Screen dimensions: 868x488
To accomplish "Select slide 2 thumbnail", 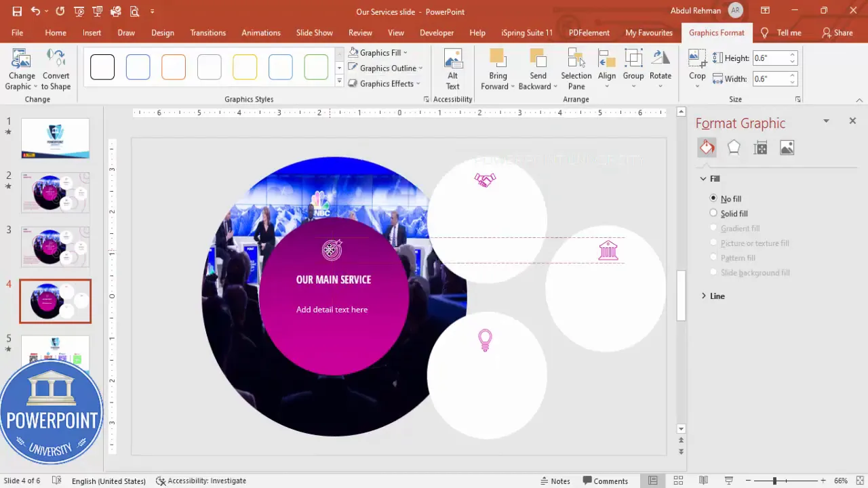I will [55, 192].
